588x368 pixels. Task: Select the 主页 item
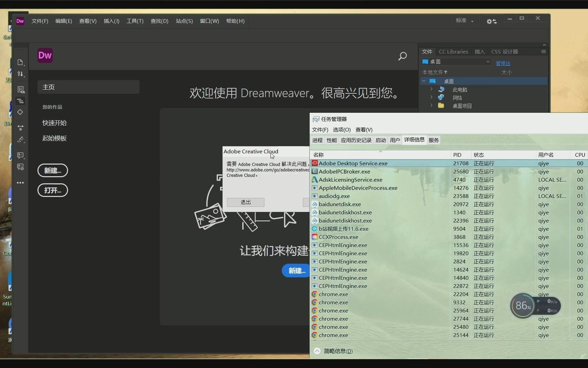(x=88, y=87)
